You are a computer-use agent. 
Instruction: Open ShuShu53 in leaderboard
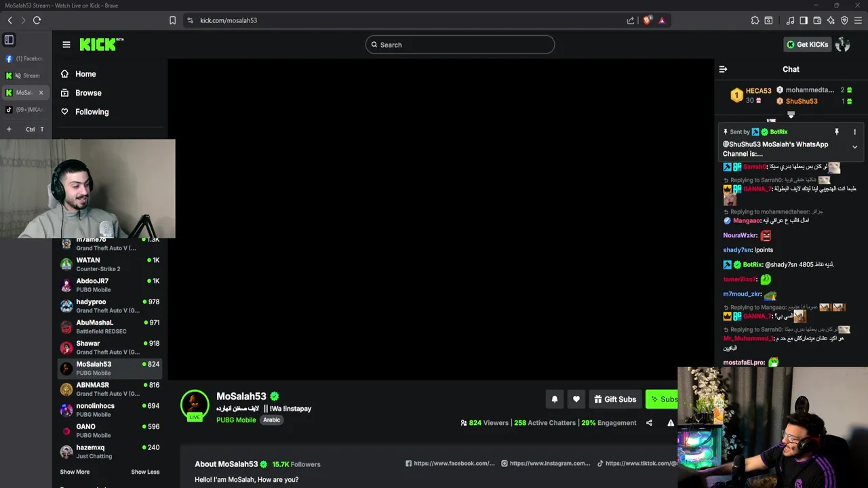pos(802,102)
